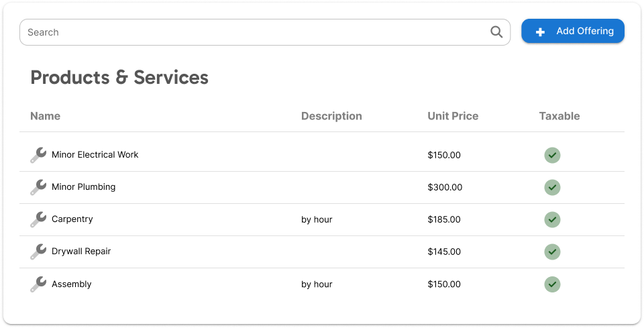Toggle taxable checkmark for Drywall Repair

click(552, 252)
